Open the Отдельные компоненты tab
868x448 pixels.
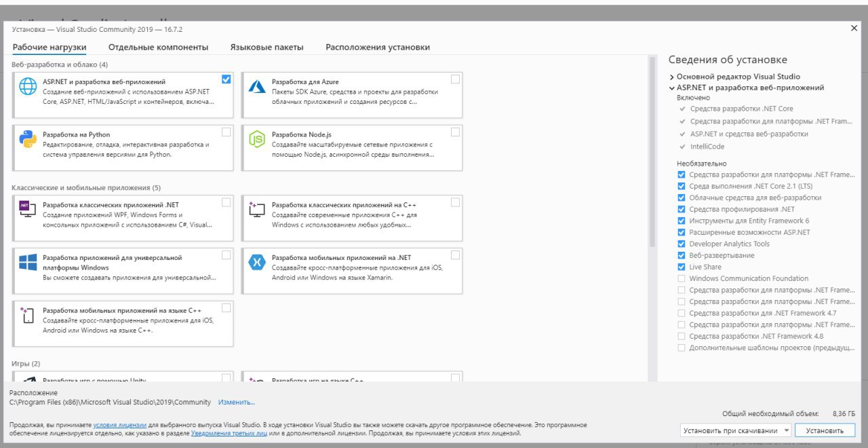(x=158, y=48)
